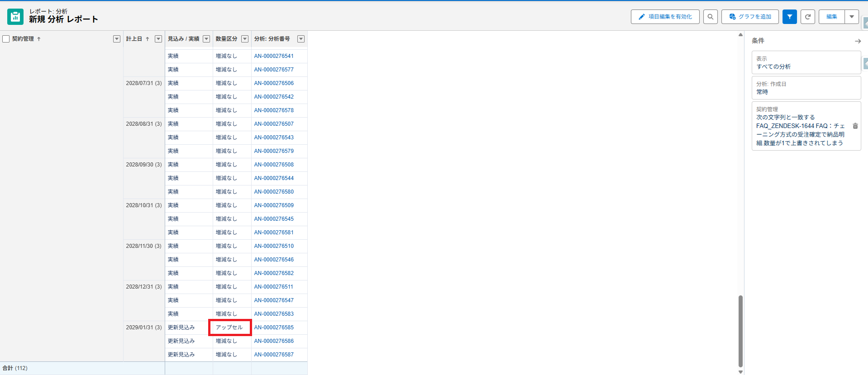Toggle the blue filter funnel button
The height and width of the screenshot is (375, 868).
coord(790,17)
